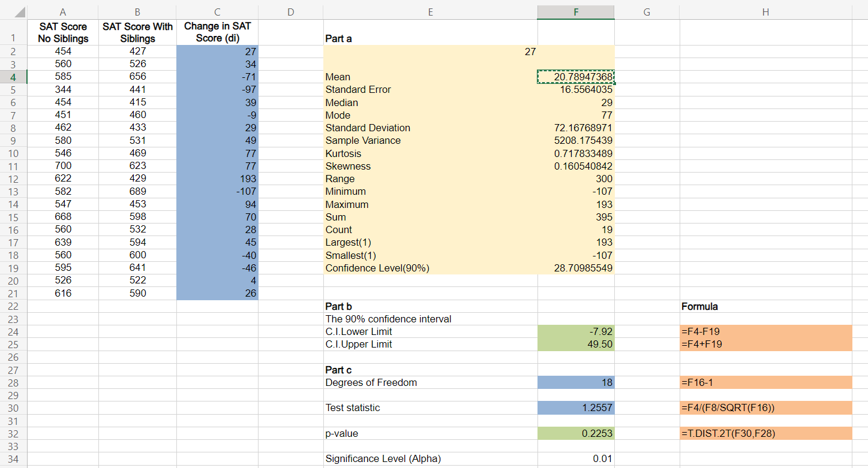Viewport: 868px width, 468px height.
Task: Click the SAT Score No Siblings header
Action: click(x=63, y=32)
